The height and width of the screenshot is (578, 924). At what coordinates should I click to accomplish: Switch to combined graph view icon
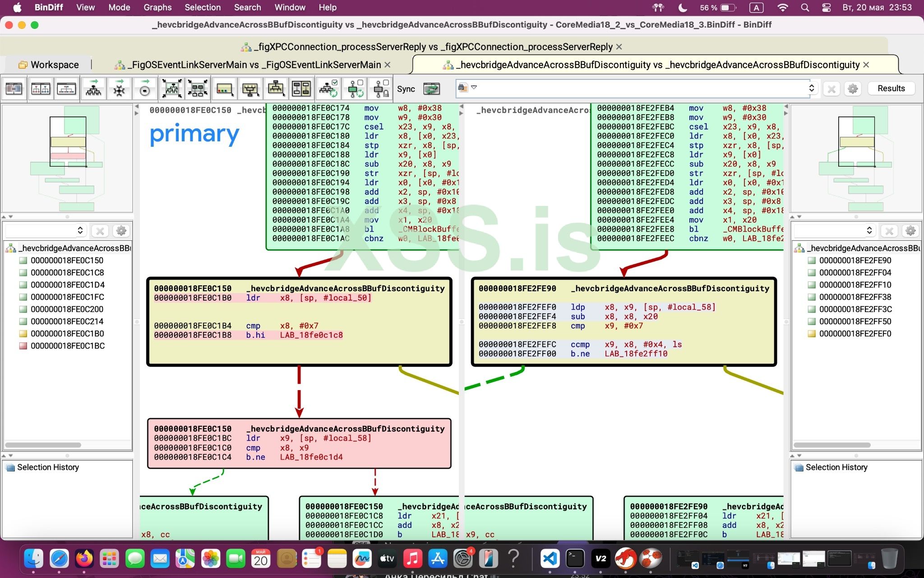(67, 89)
